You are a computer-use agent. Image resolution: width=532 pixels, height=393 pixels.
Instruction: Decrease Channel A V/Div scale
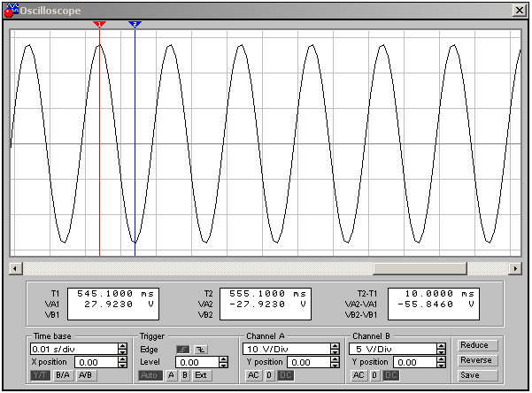point(335,352)
